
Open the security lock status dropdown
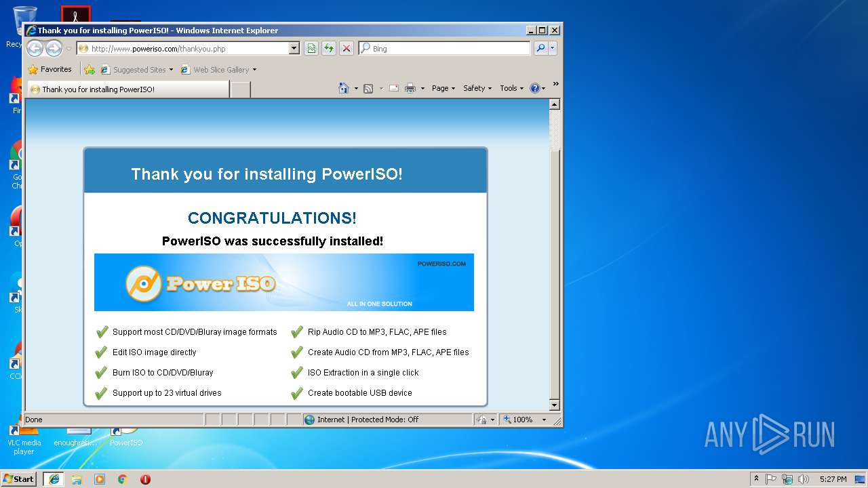coord(486,420)
